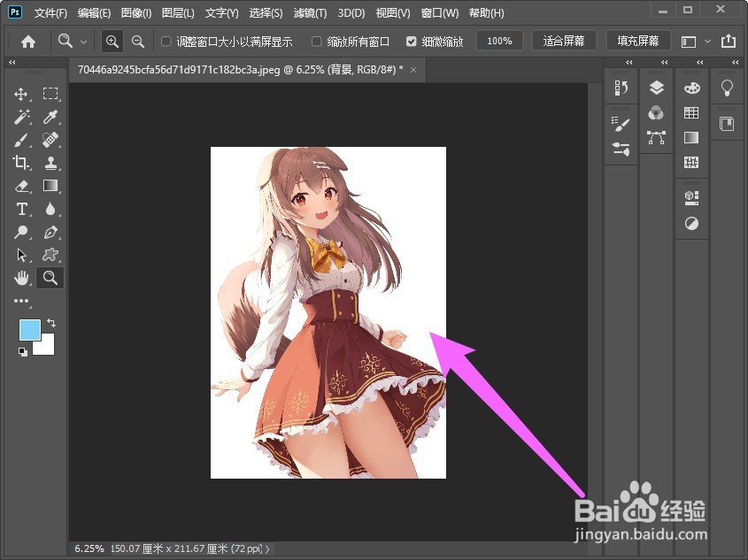The image size is (748, 560).
Task: Select the Clone Stamp tool
Action: [x=50, y=163]
